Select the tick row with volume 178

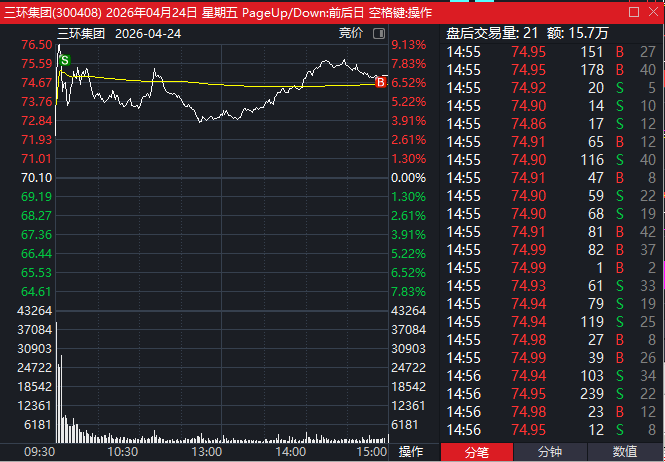(x=551, y=70)
